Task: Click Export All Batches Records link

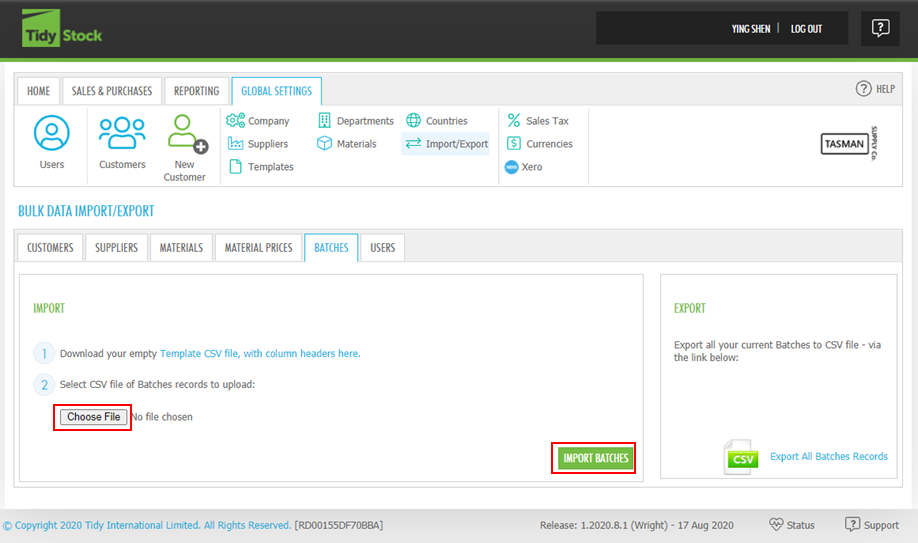Action: (x=828, y=457)
